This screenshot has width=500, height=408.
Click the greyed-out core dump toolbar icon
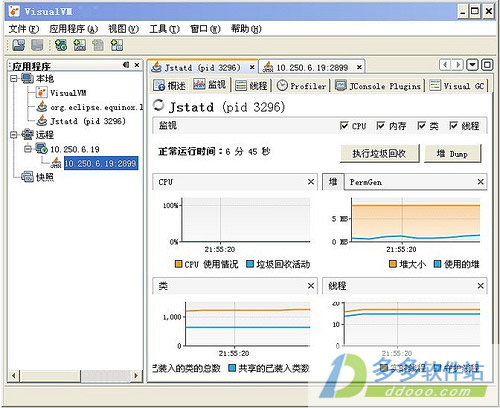98,45
